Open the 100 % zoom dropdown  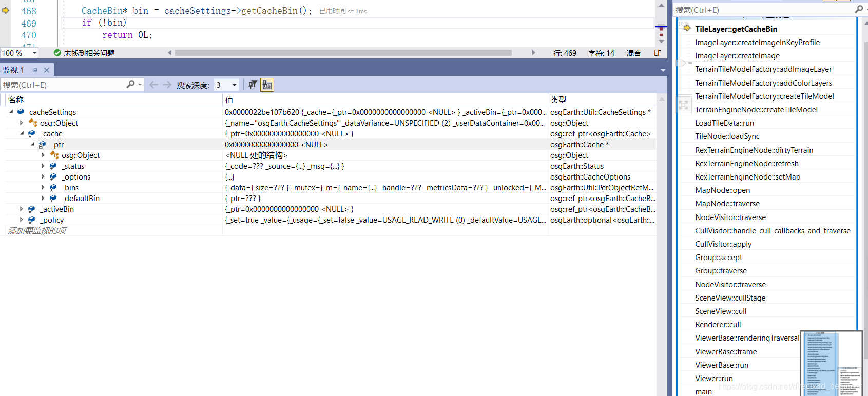35,53
